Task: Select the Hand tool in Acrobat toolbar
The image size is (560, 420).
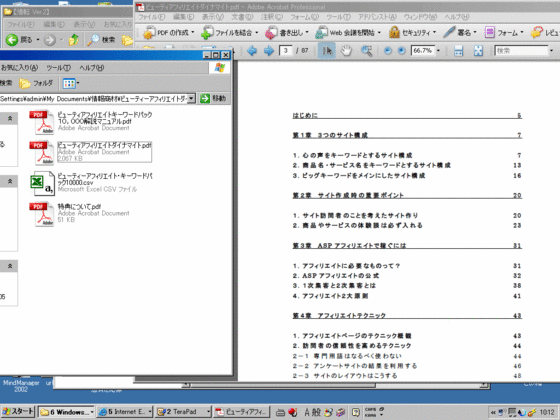Action: point(346,51)
